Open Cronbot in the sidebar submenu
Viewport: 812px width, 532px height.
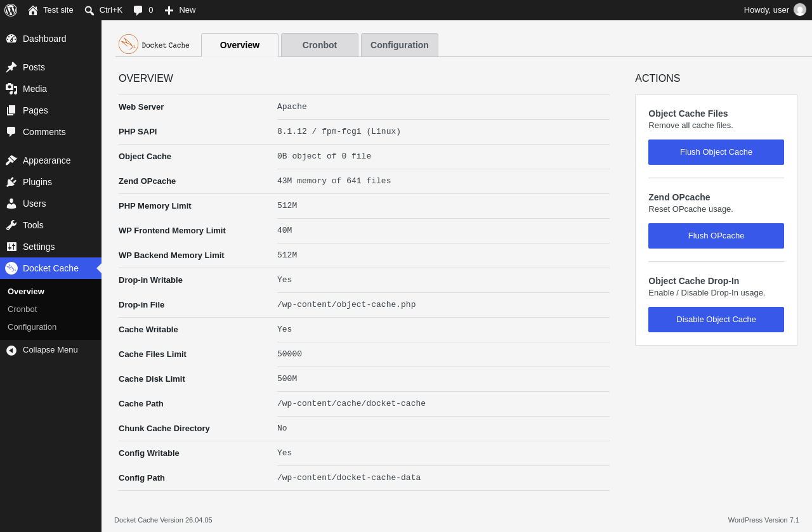(x=22, y=309)
